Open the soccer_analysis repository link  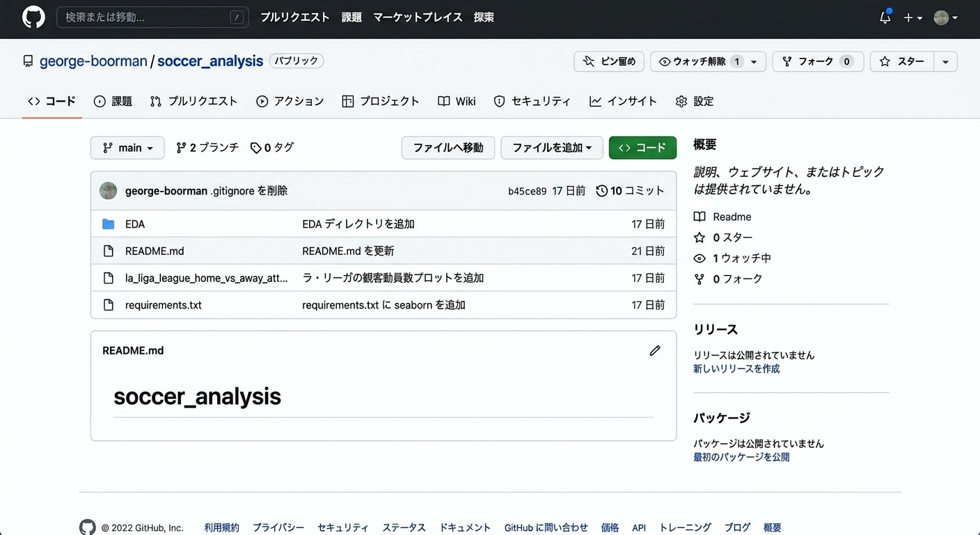[210, 61]
